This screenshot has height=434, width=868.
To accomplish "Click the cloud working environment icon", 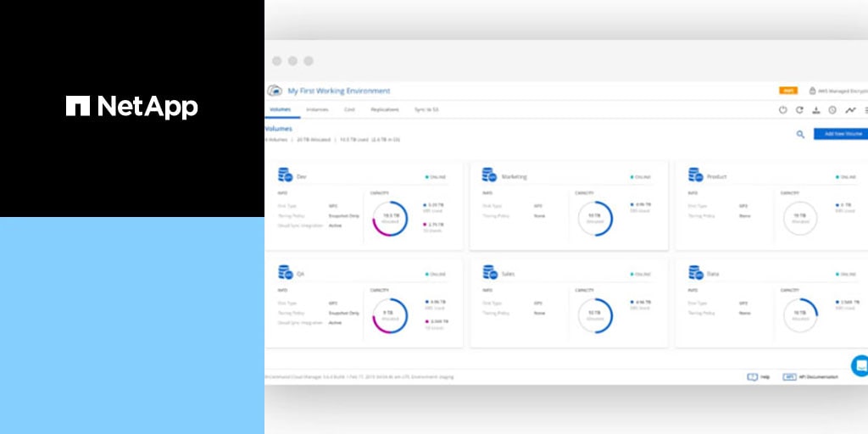I will click(275, 91).
